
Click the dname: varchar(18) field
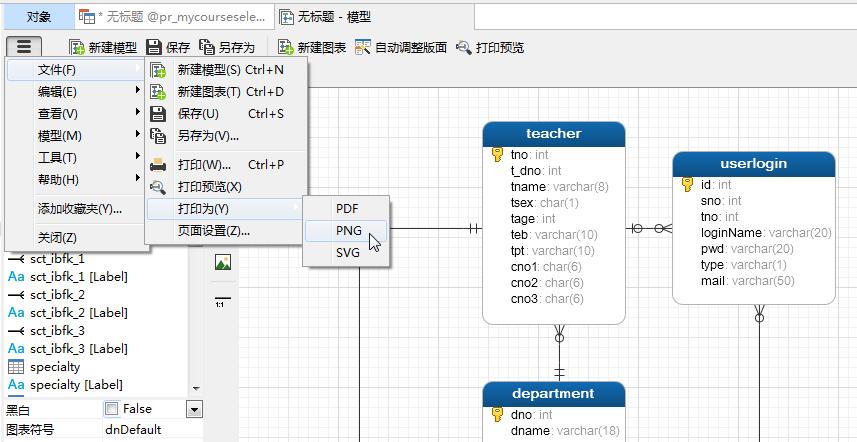[x=565, y=431]
